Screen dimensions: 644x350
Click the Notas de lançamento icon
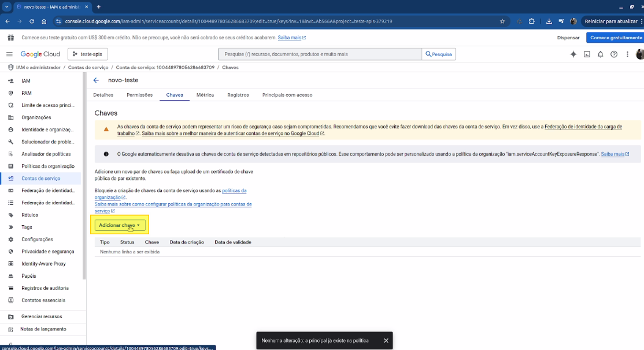click(x=10, y=329)
